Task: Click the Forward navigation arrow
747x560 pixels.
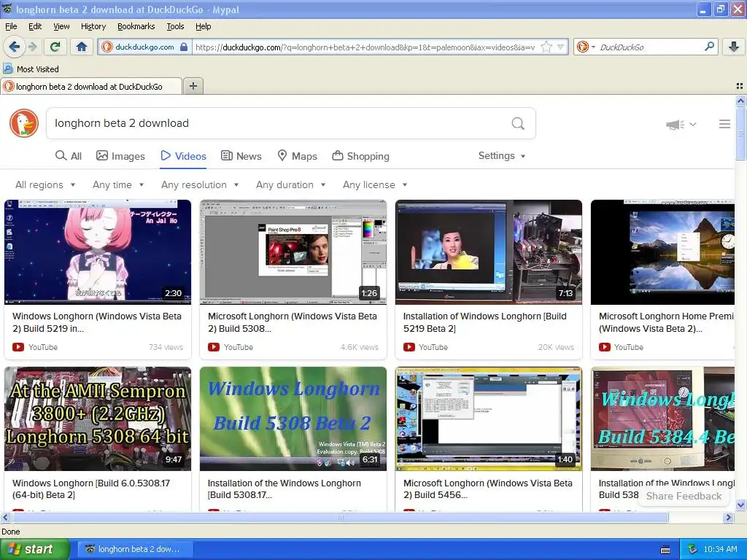Action: pyautogui.click(x=32, y=47)
